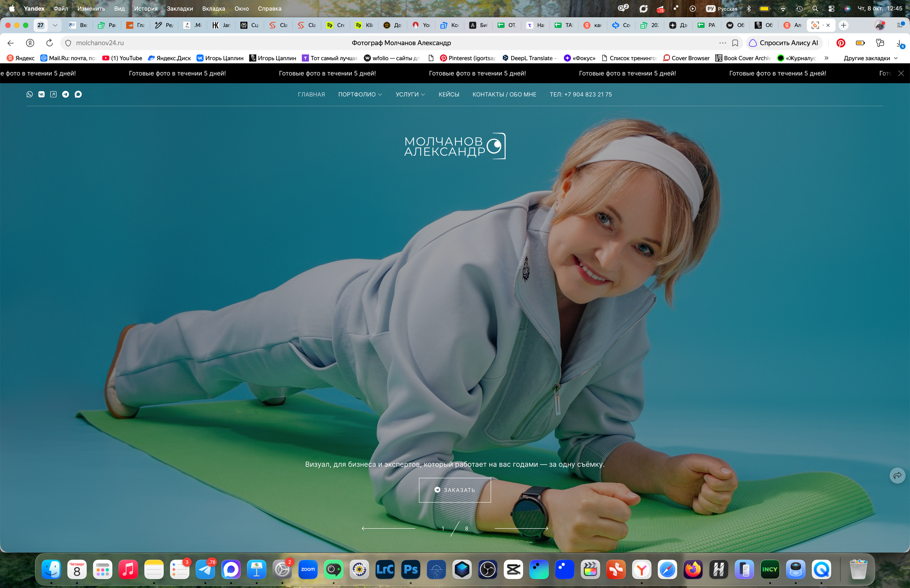910x588 pixels.
Task: Click the phone number ТЕЛ: +7 904 823 21 75
Action: 581,94
